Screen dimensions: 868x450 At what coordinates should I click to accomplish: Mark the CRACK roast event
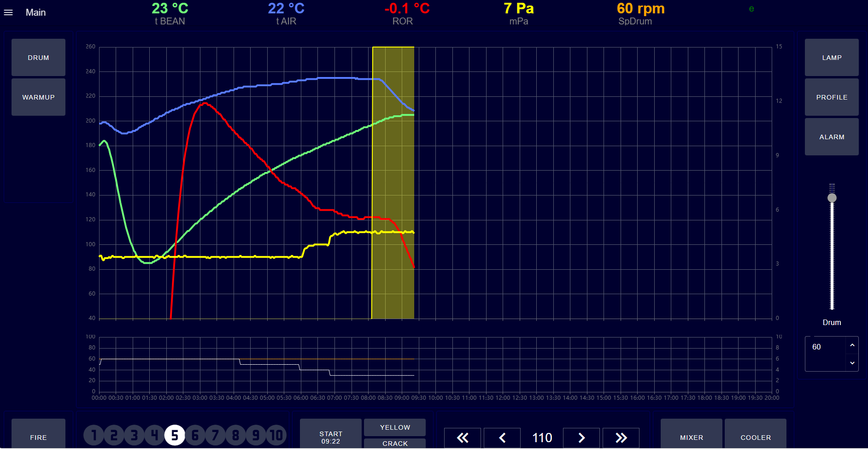[395, 444]
